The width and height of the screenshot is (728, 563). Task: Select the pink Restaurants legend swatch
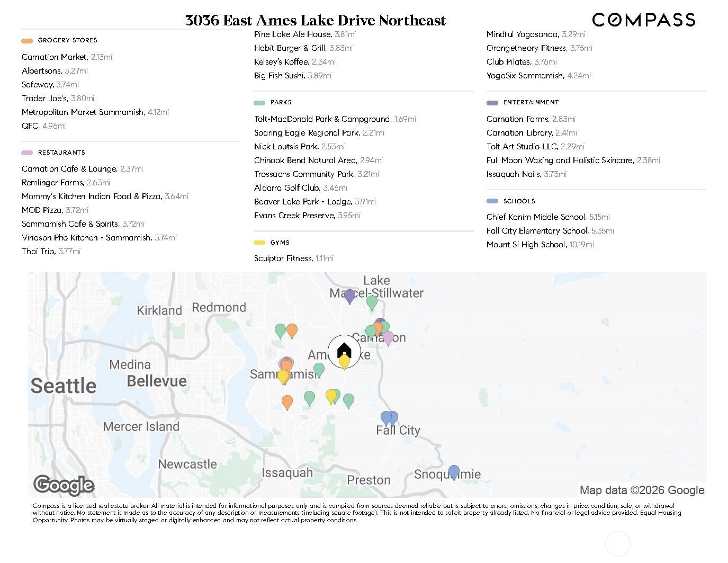pyautogui.click(x=27, y=153)
